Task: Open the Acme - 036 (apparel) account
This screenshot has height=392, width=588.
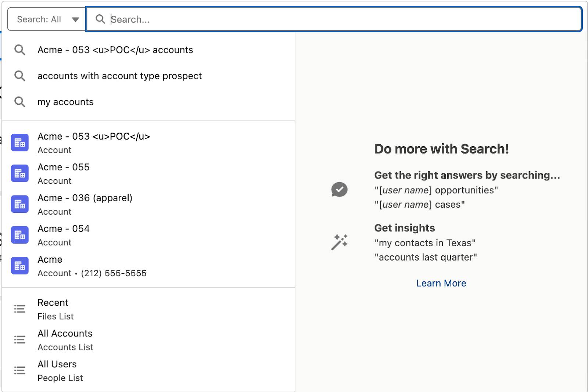Action: tap(148, 204)
